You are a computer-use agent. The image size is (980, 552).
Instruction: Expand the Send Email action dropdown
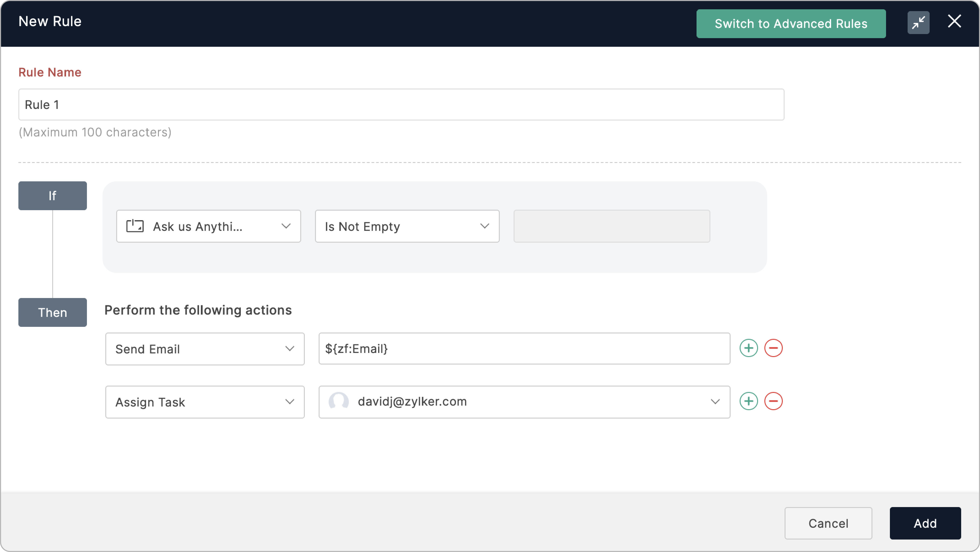pos(289,348)
